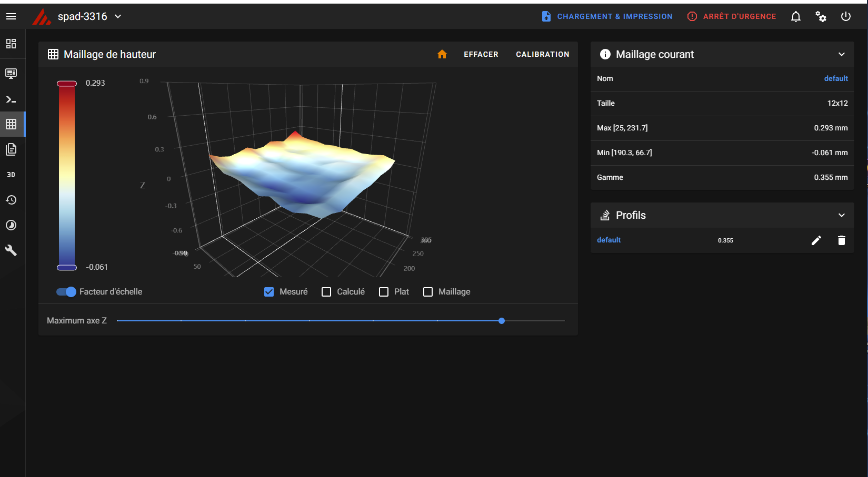
Task: Collapse the Profils panel
Action: click(x=841, y=215)
